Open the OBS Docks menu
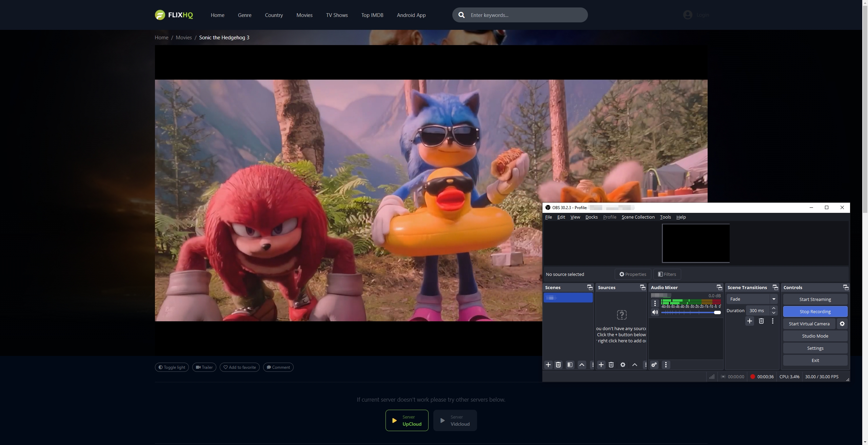 pyautogui.click(x=591, y=217)
